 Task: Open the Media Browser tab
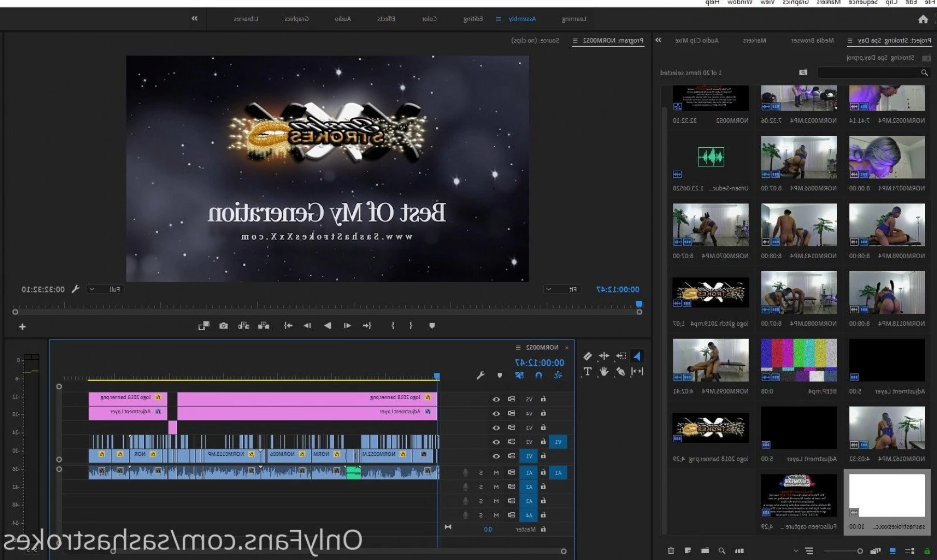click(x=812, y=40)
